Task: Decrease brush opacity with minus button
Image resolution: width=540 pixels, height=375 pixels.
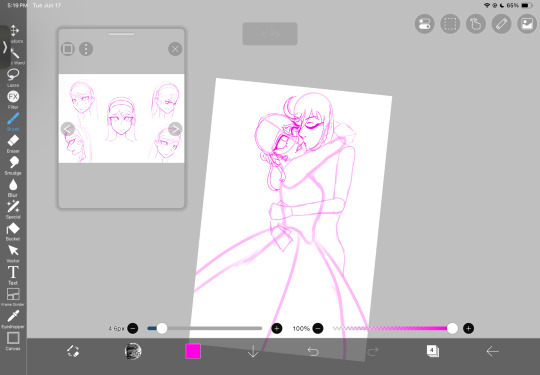Action: [318, 328]
